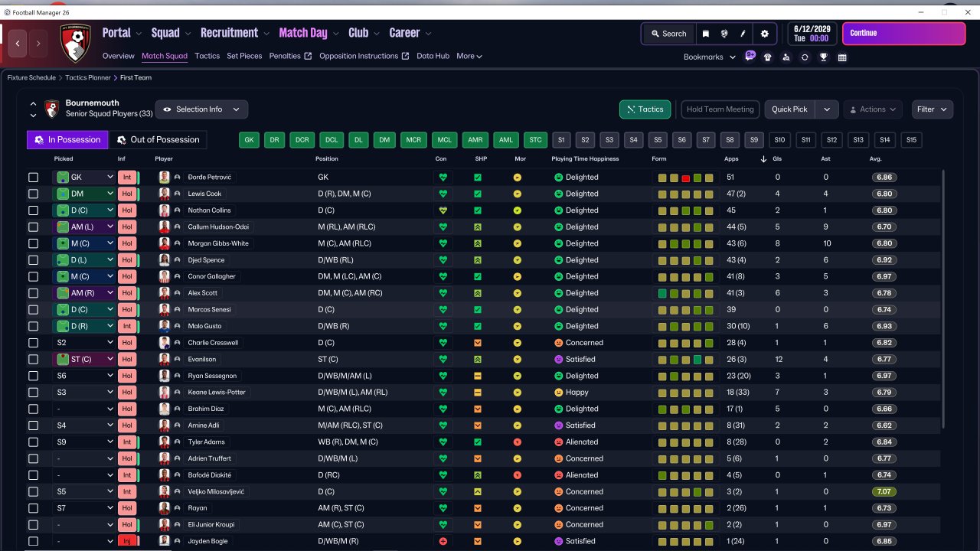
Task: Select the green STC position chip
Action: (x=535, y=140)
